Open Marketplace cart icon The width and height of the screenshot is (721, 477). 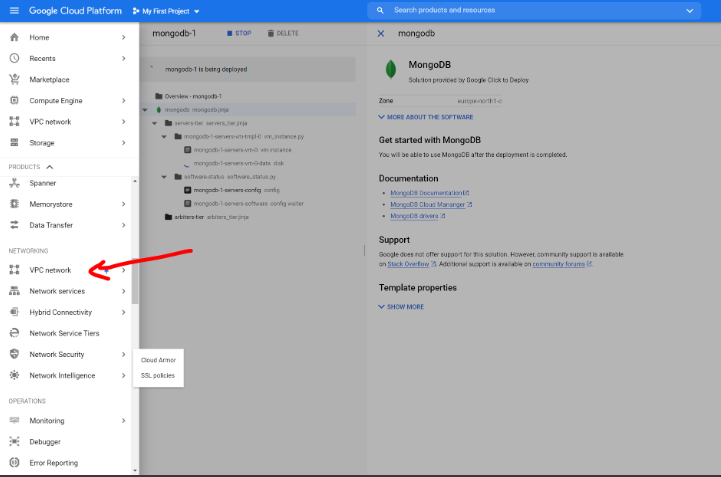point(14,79)
